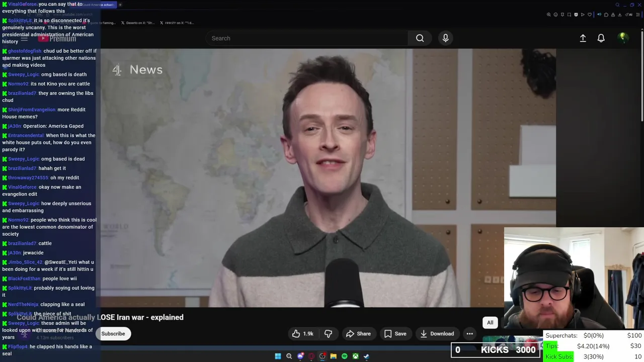Open Windows Start button on taskbar
This screenshot has height=362, width=644.
point(278,356)
